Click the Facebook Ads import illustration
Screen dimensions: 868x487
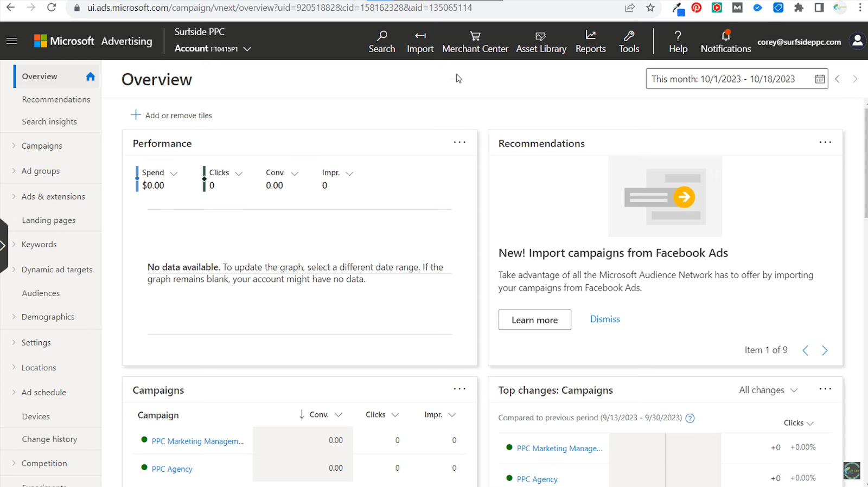tap(665, 196)
